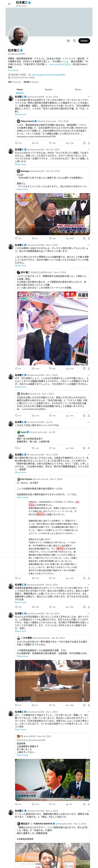Image resolution: width=98 pixels, height=868 pixels.
Task: Repost the Jul 20, 2024 post
Action: click(x=35, y=143)
